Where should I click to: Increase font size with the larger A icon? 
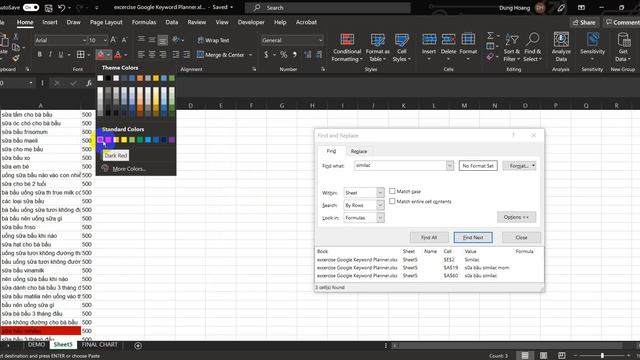pyautogui.click(x=113, y=40)
